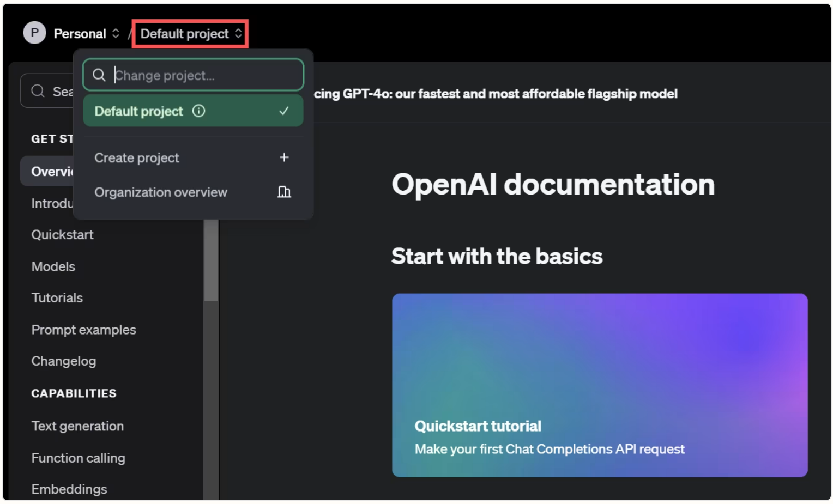Click the magnifier icon in Change project field
The image size is (833, 504).
click(99, 75)
